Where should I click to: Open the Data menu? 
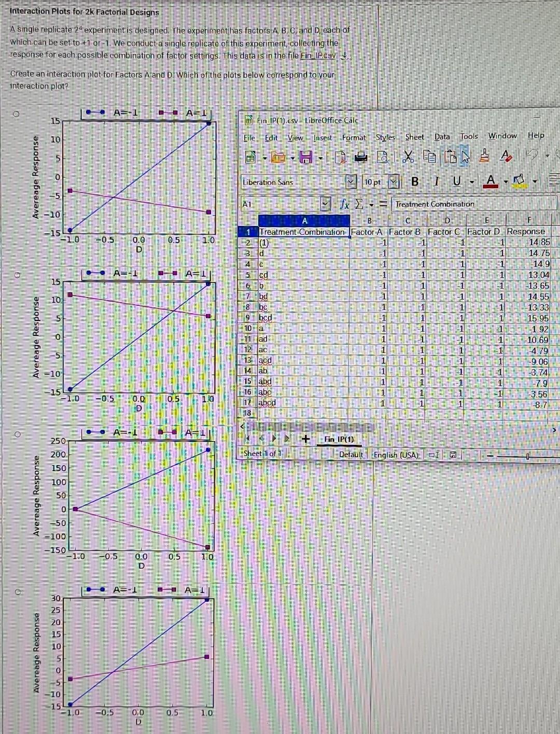click(x=442, y=136)
